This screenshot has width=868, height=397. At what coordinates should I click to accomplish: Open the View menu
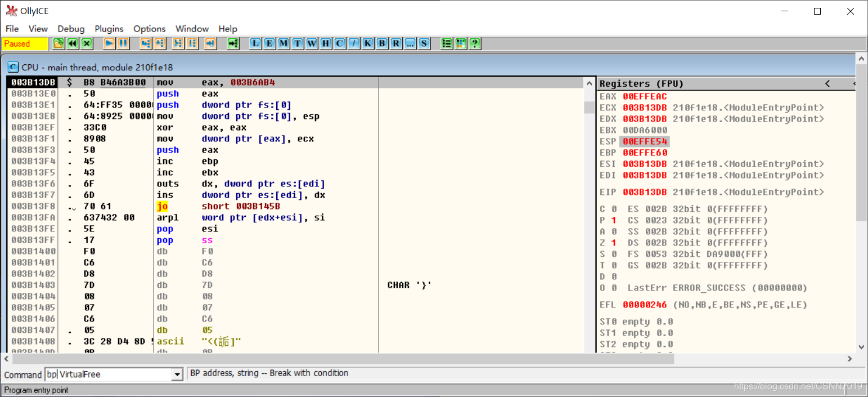pos(38,29)
